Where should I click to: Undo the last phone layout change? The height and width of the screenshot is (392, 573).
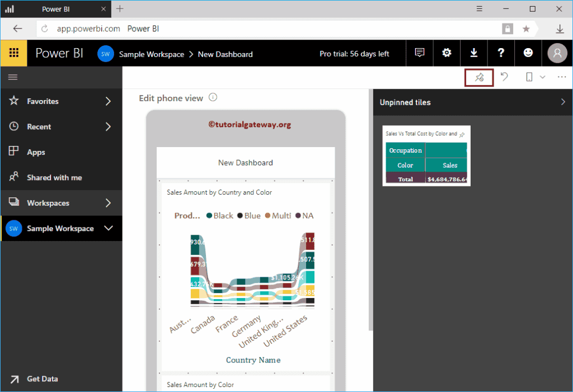[504, 78]
